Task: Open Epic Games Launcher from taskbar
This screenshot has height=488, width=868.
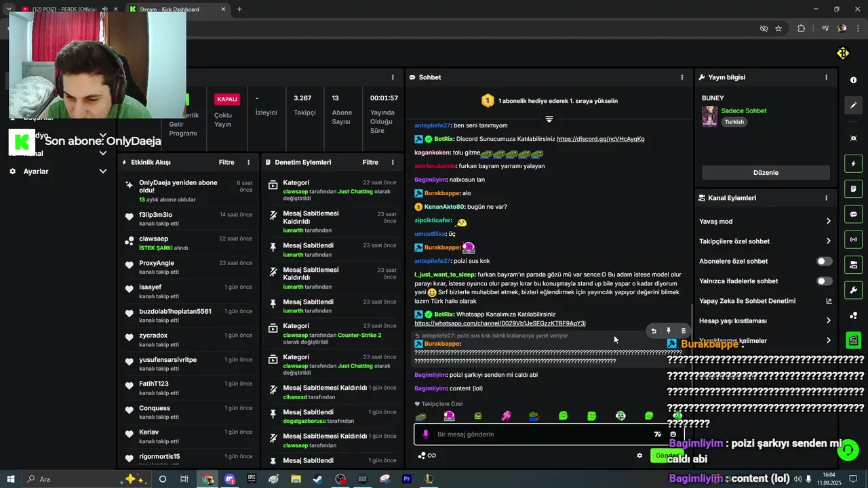Action: coord(252,479)
